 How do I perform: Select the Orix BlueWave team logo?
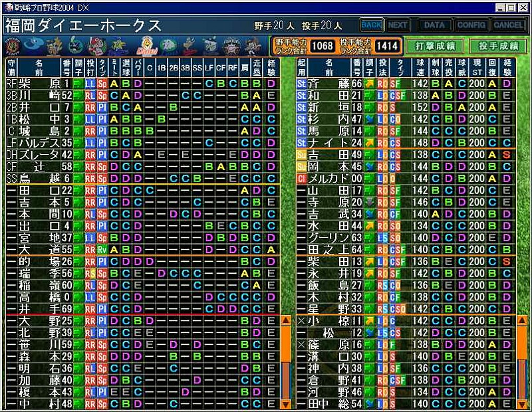coord(253,46)
